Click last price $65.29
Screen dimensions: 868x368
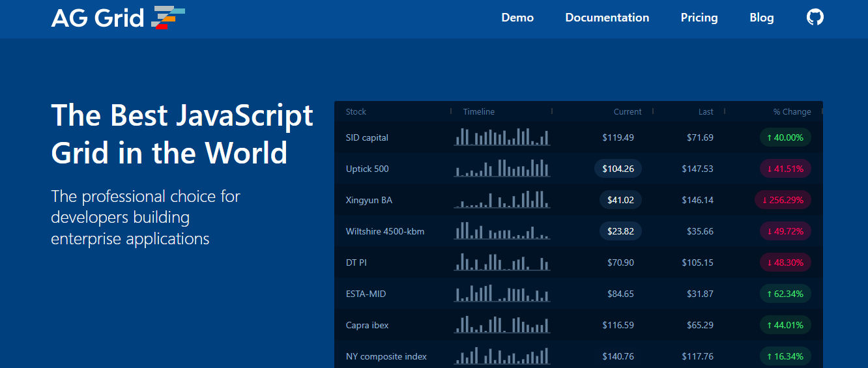coord(700,325)
